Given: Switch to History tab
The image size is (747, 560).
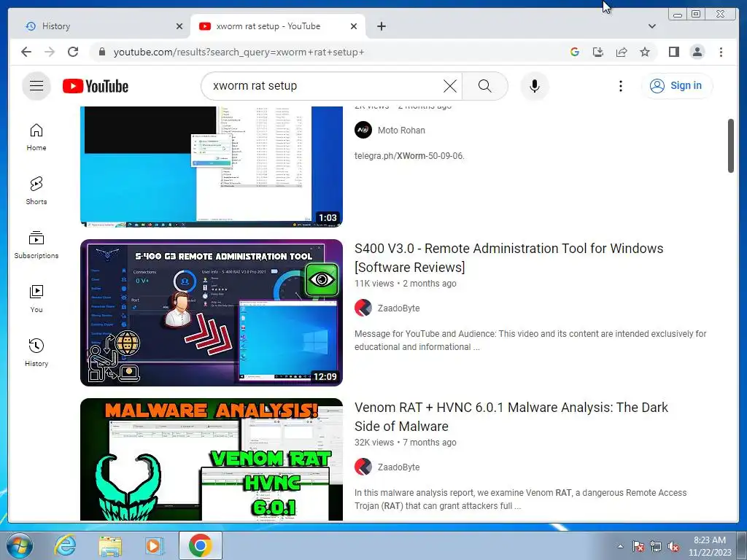Looking at the screenshot, I should point(99,26).
